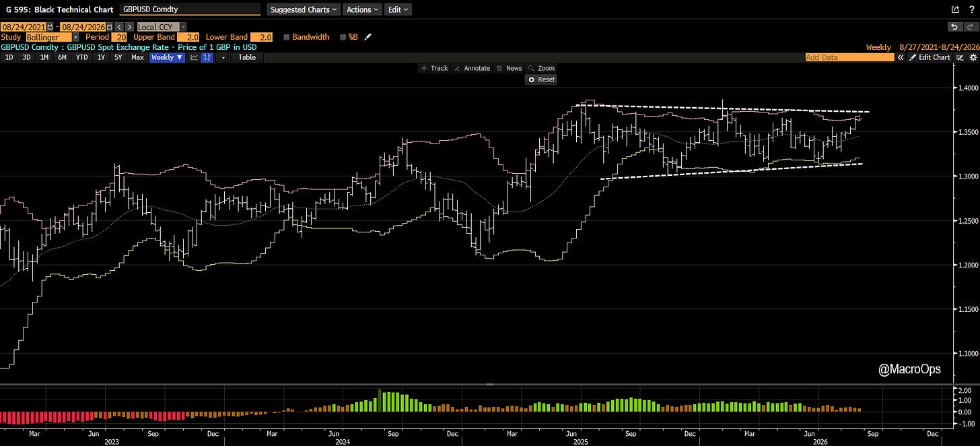Enable the Track crosshair tool

[434, 68]
